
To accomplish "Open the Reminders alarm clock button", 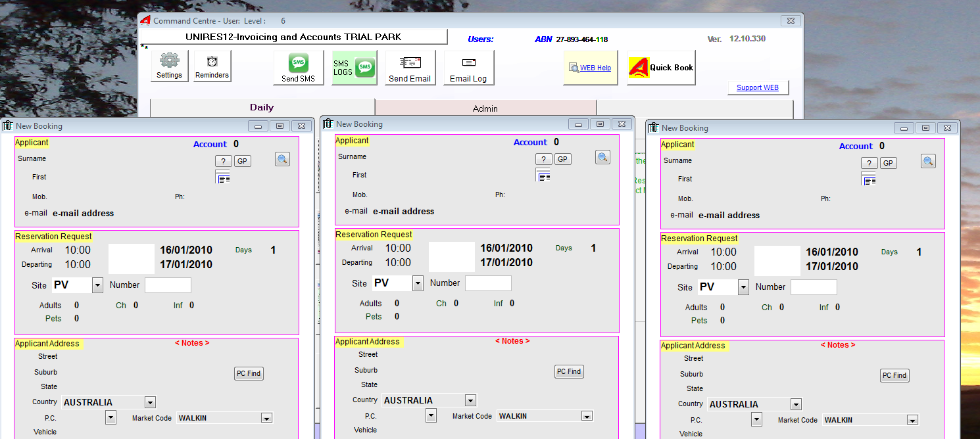I will (212, 66).
